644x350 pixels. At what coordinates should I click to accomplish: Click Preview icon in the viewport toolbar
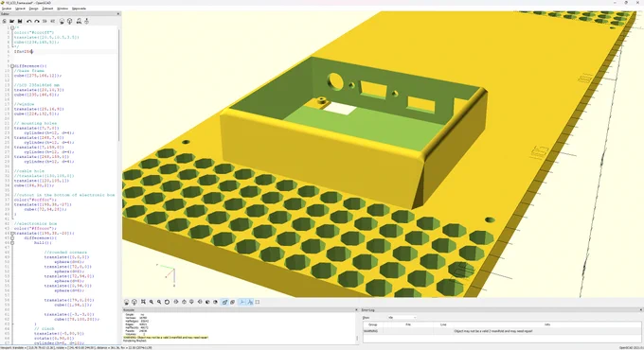click(127, 302)
